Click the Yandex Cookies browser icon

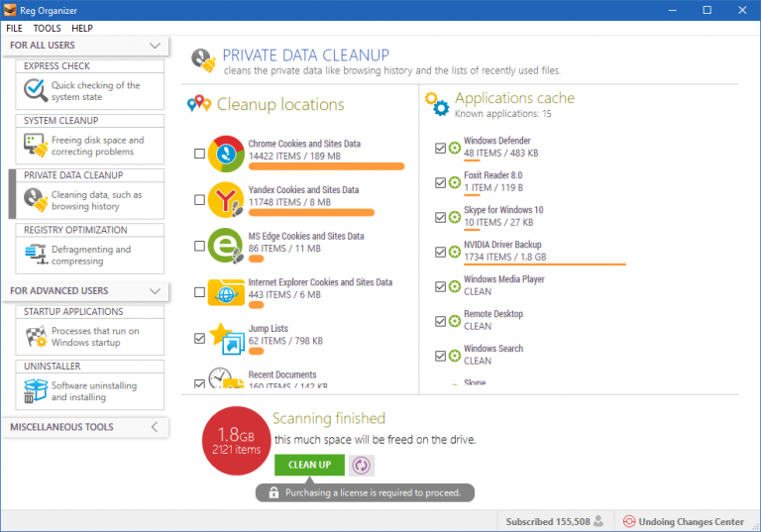click(226, 199)
